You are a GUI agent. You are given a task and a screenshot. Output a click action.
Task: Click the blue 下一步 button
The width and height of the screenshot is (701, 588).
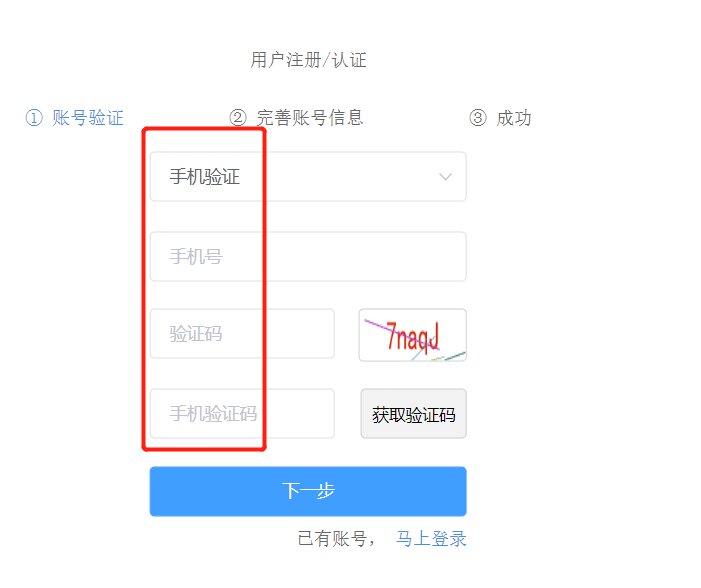coord(308,491)
